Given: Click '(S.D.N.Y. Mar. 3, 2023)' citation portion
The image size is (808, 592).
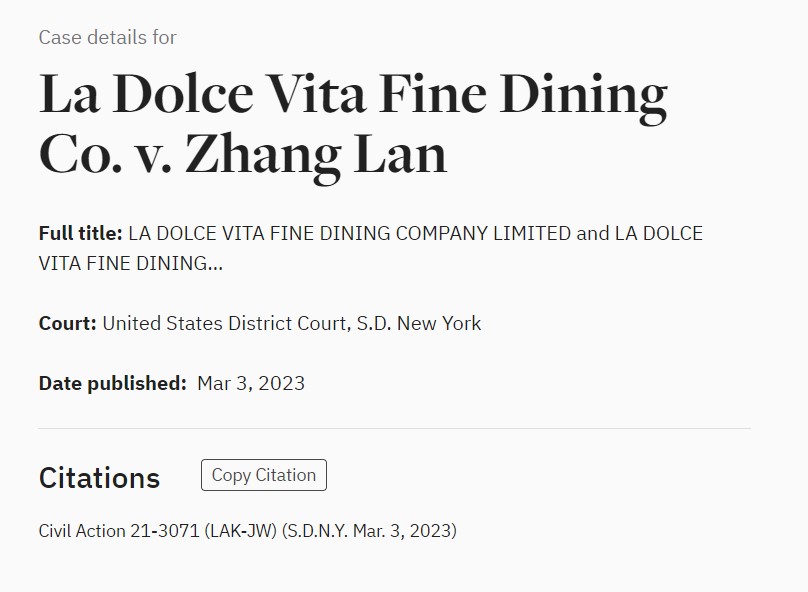Looking at the screenshot, I should click(369, 531).
